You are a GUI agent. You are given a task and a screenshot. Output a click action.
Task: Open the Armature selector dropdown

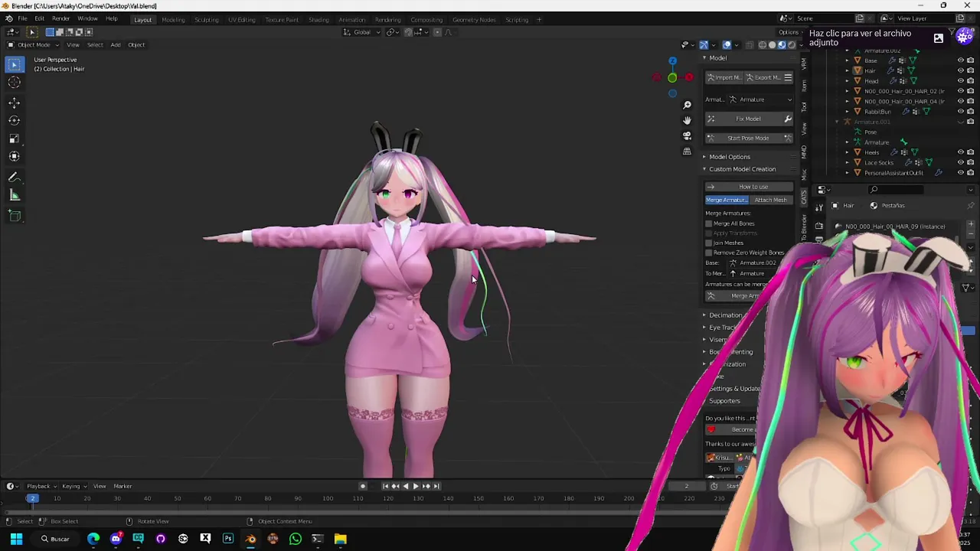point(760,99)
